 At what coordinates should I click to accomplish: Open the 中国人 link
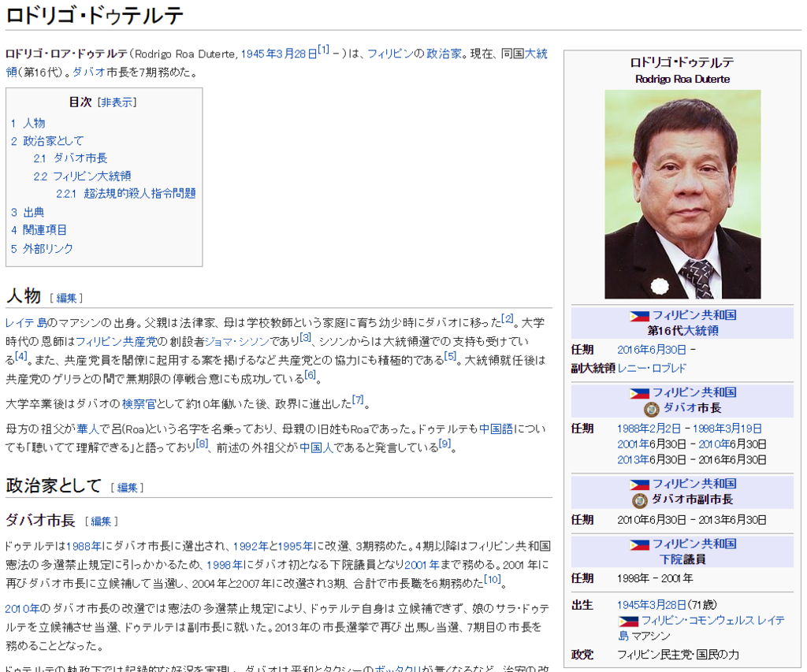click(317, 447)
